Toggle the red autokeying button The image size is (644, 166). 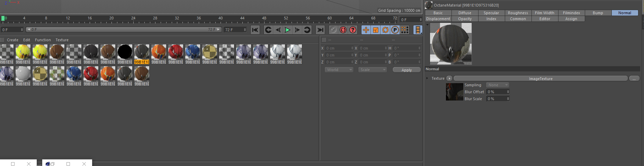pyautogui.click(x=343, y=30)
